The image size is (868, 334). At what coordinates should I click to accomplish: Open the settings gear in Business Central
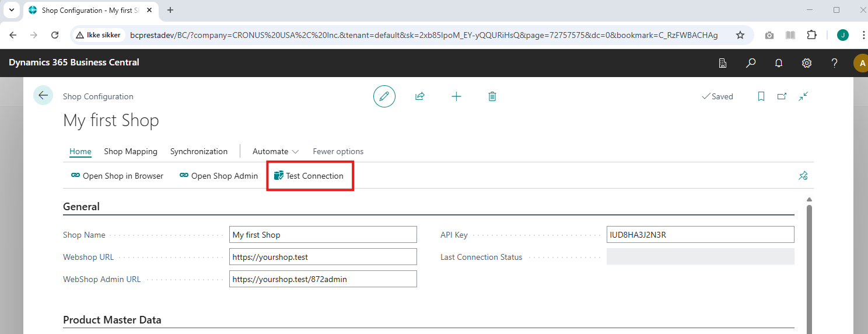(x=807, y=63)
